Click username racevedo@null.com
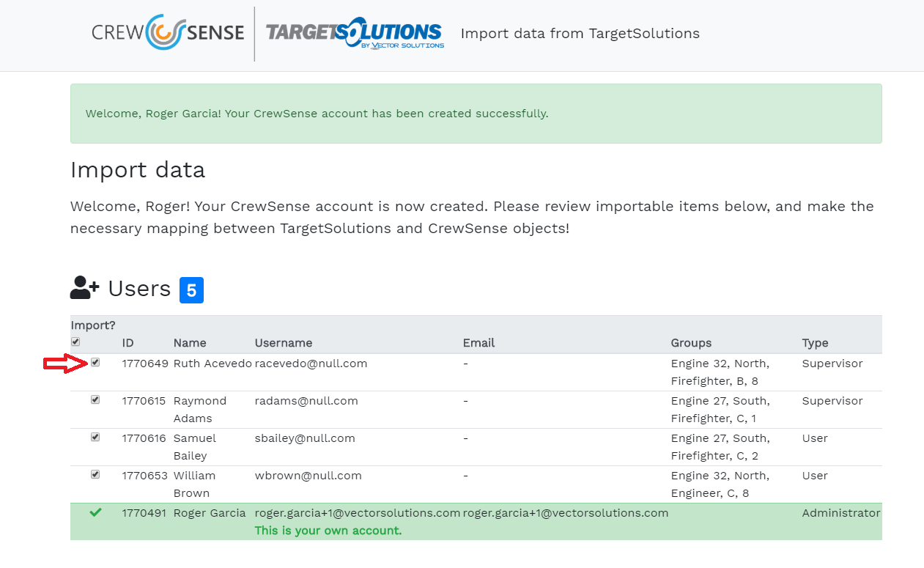This screenshot has width=924, height=568. click(311, 364)
